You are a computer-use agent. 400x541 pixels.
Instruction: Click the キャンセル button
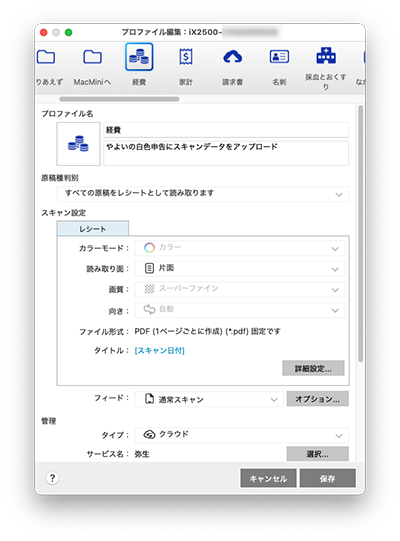click(268, 478)
